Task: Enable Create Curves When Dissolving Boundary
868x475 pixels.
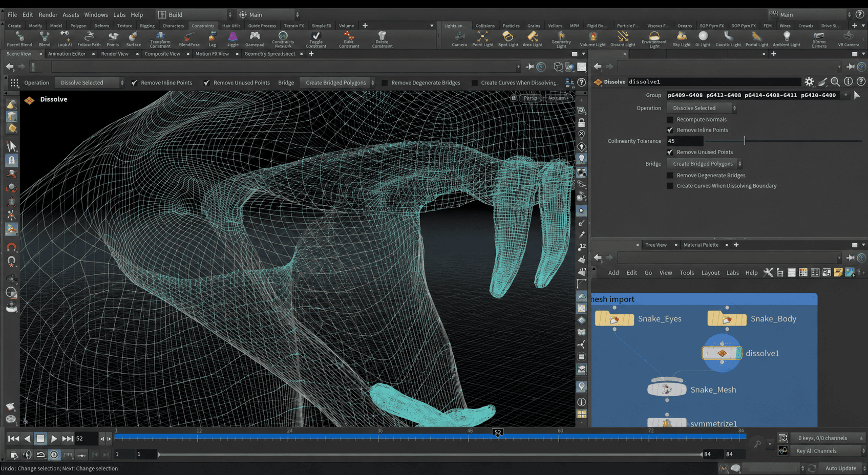Action: click(670, 186)
